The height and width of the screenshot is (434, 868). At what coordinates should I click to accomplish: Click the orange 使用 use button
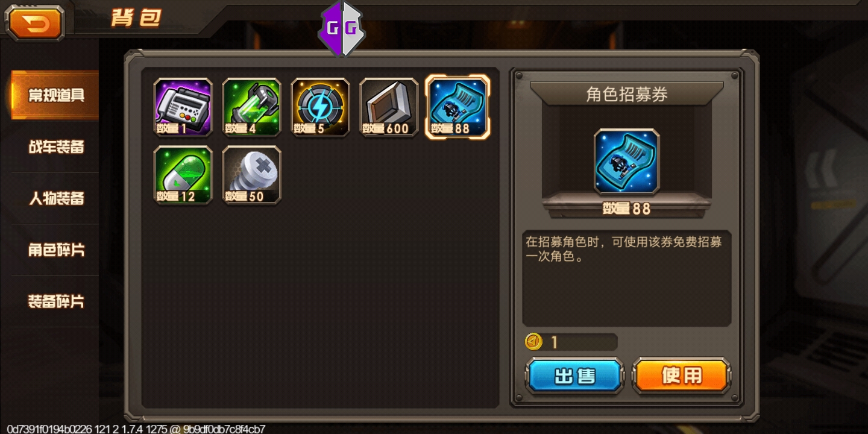pyautogui.click(x=682, y=376)
